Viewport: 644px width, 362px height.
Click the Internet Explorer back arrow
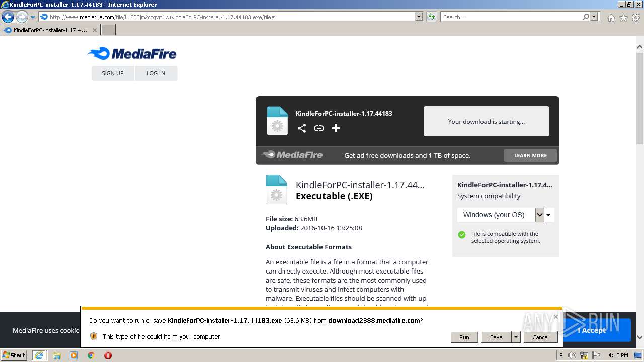click(x=8, y=17)
